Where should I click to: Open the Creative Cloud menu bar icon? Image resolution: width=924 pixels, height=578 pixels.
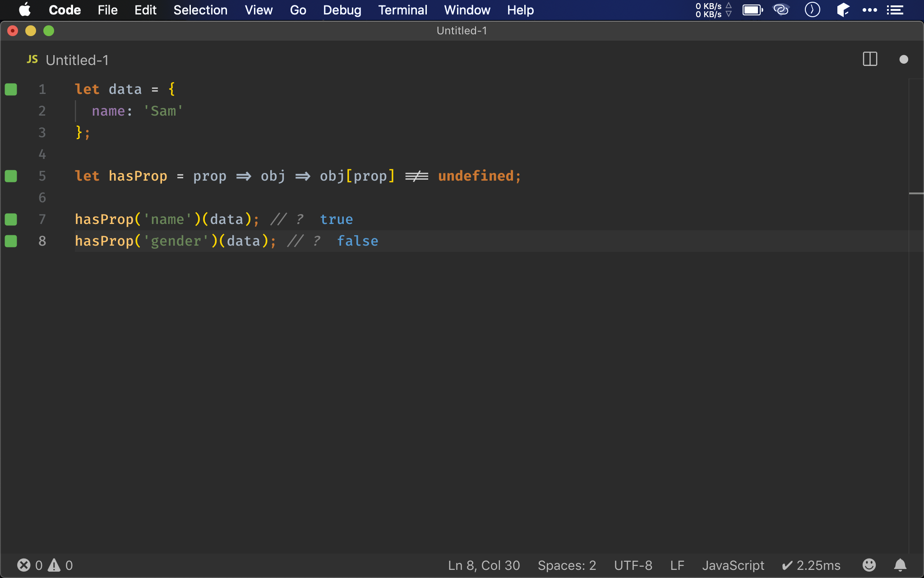click(781, 9)
